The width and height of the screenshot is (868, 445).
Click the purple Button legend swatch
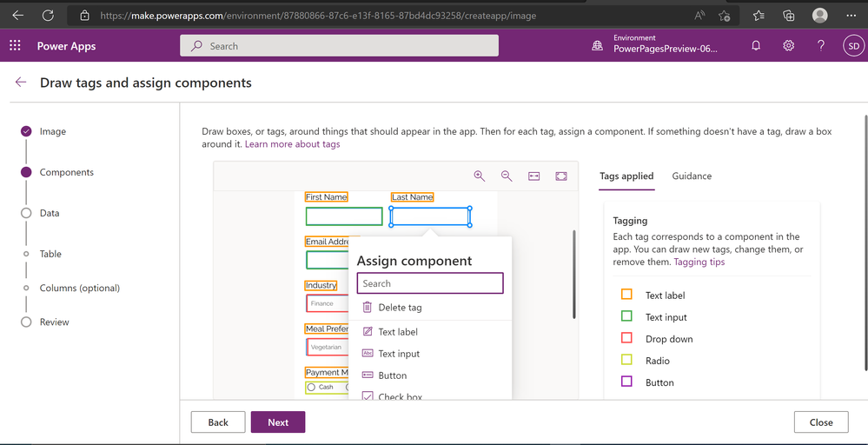pos(626,382)
